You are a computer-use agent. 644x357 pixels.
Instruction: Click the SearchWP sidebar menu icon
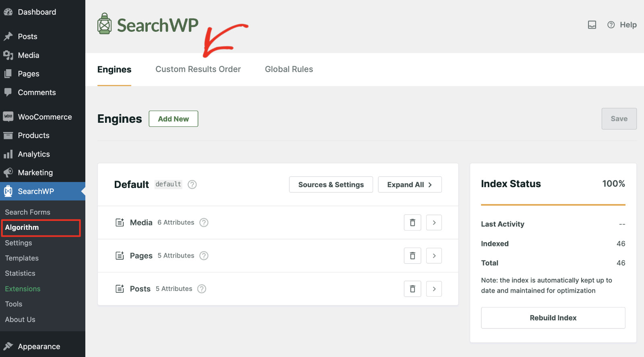8,191
